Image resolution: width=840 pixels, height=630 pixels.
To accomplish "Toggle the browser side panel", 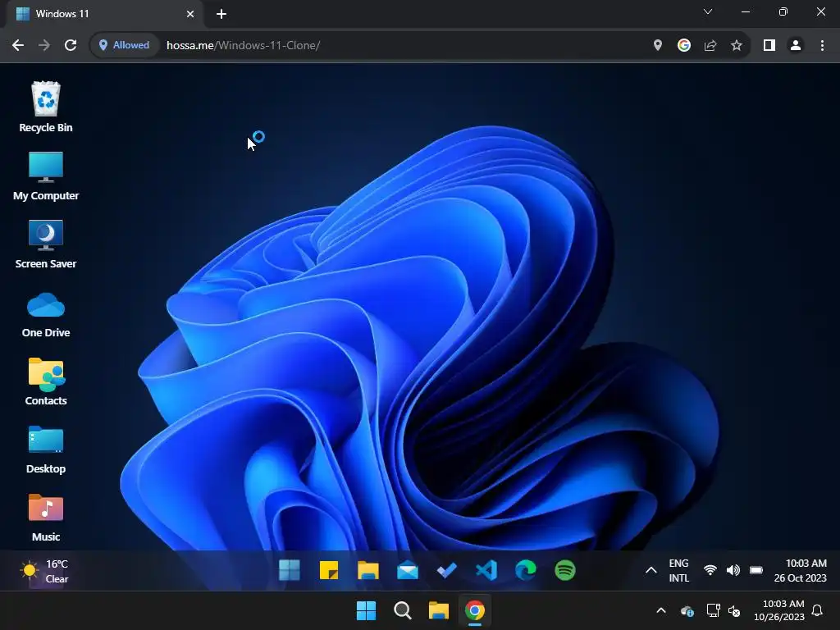I will [769, 46].
